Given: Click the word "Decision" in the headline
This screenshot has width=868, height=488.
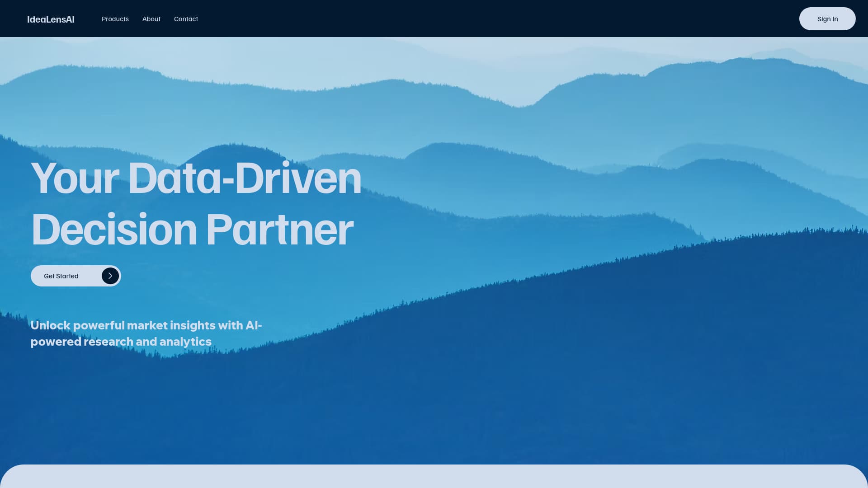Looking at the screenshot, I should pos(114,230).
